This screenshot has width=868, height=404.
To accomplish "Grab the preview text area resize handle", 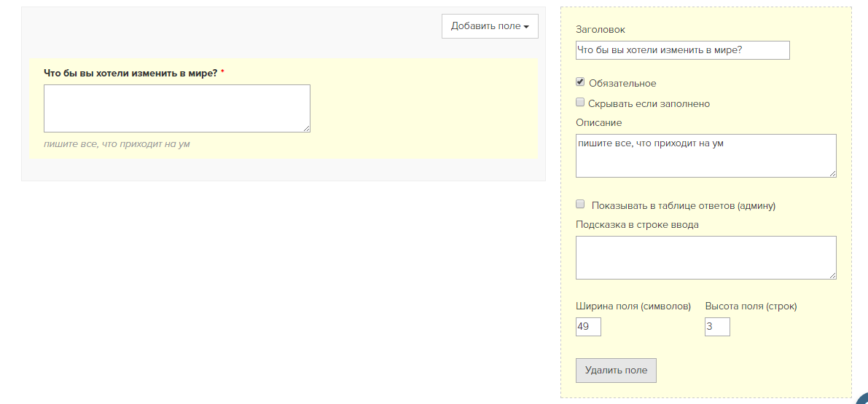I will pos(308,130).
